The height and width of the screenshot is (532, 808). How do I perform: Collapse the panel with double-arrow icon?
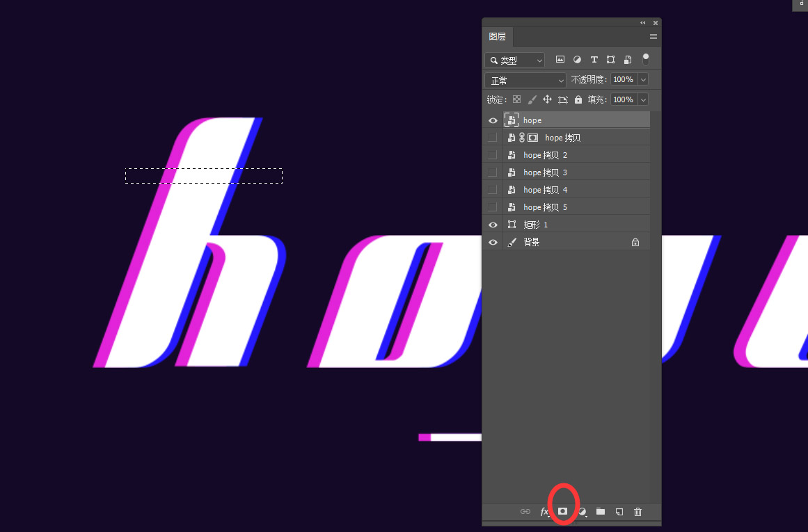[x=642, y=23]
